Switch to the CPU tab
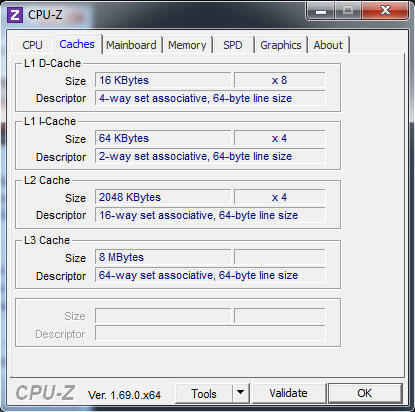This screenshot has width=415, height=412. pos(32,45)
